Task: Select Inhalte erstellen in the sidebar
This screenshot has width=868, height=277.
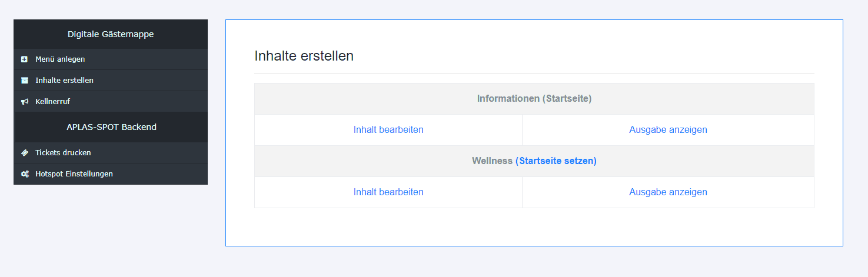Action: tap(111, 81)
